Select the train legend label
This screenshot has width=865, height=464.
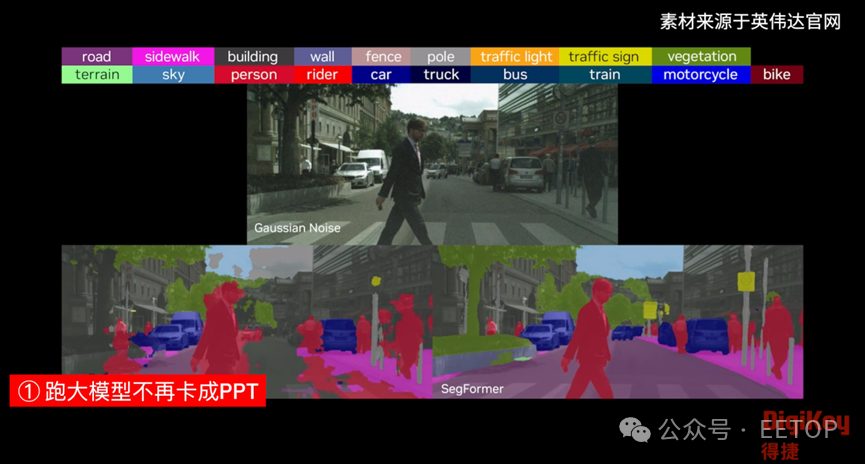pyautogui.click(x=605, y=74)
